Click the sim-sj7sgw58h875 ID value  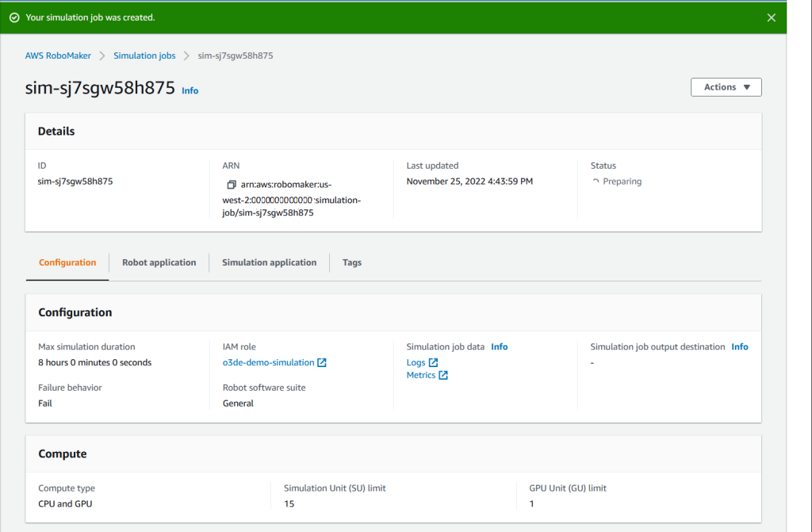click(x=75, y=182)
